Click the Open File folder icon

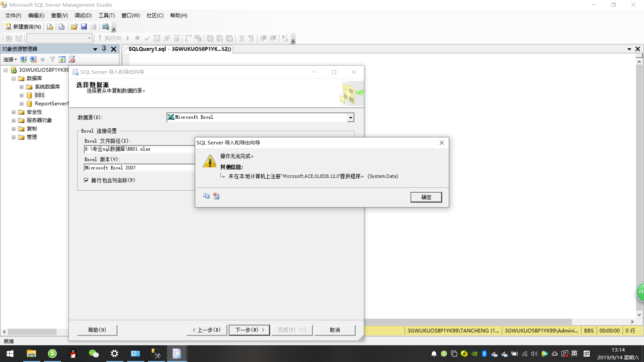[74, 27]
